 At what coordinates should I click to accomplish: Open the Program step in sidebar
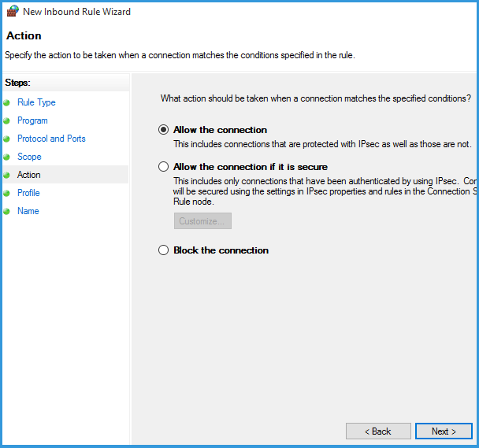tap(32, 120)
